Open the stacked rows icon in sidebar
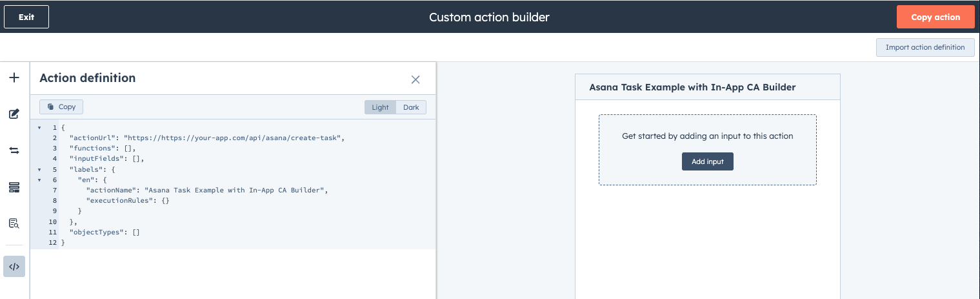Image resolution: width=980 pixels, height=299 pixels. pos(14,187)
